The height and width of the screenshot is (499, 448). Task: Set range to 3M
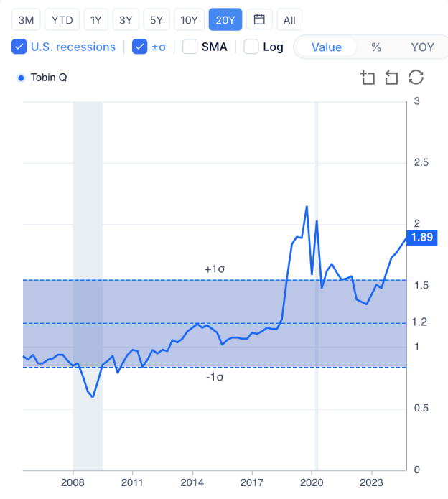pos(26,19)
